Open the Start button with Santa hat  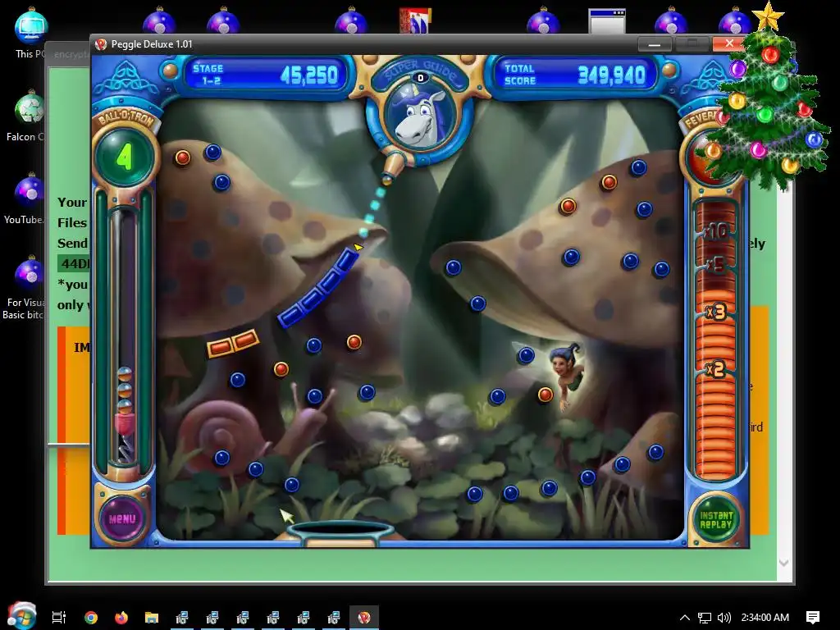click(x=21, y=616)
